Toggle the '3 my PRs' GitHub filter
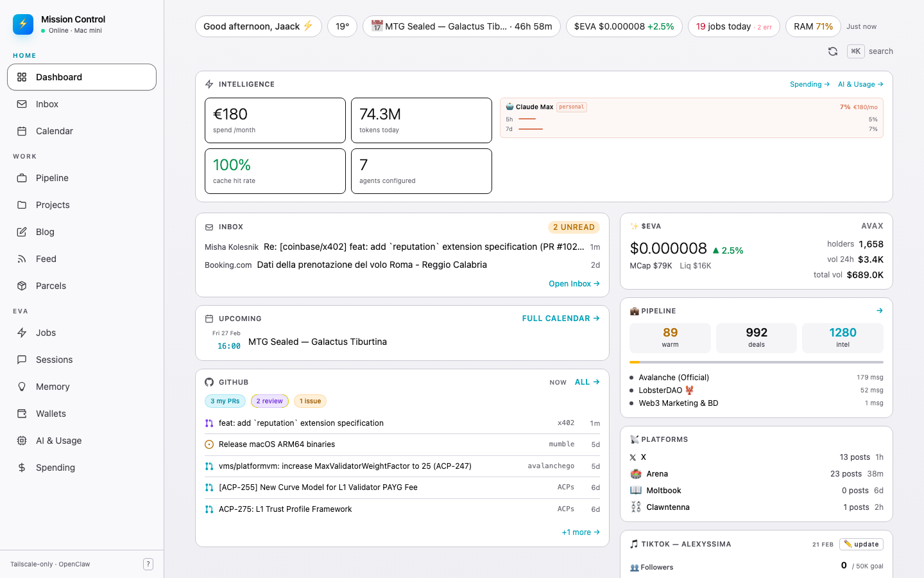The image size is (924, 578). 225,401
